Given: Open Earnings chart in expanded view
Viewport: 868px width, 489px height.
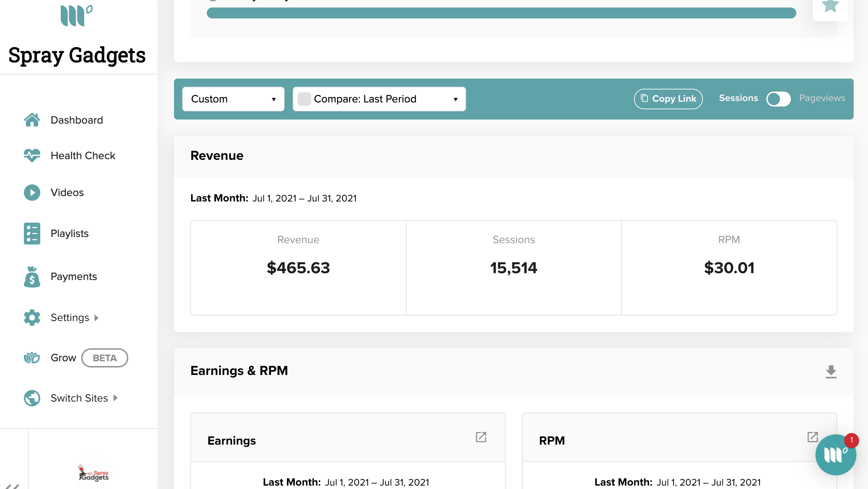Looking at the screenshot, I should point(481,437).
